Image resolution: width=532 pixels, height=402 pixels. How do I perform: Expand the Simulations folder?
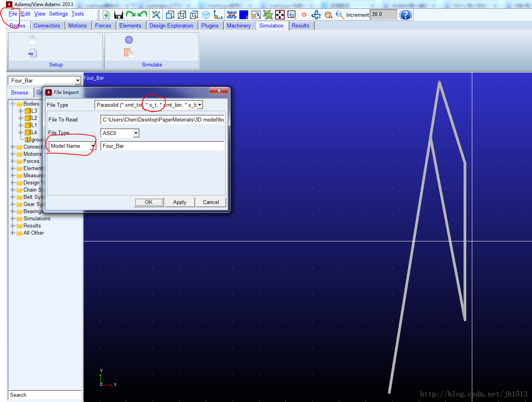pyautogui.click(x=13, y=218)
